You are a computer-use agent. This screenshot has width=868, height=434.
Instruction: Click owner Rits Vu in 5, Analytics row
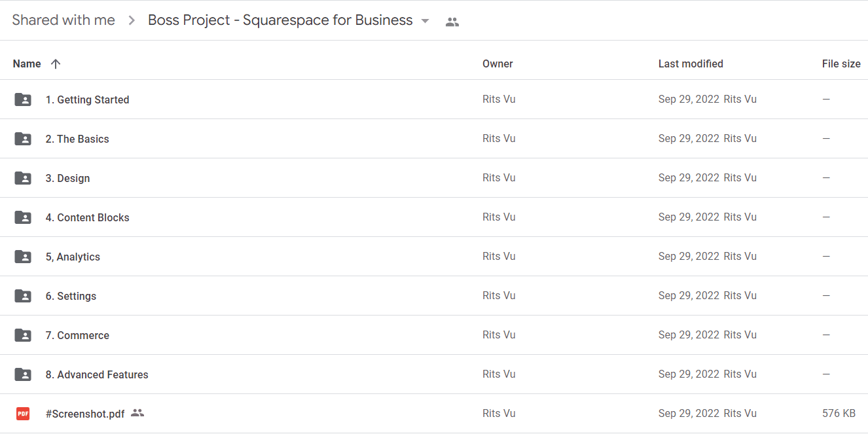pos(499,257)
